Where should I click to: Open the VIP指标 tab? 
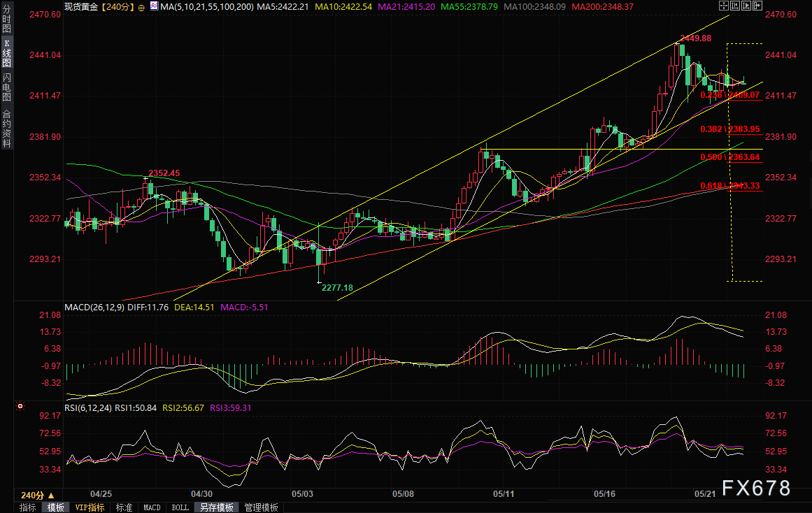90,507
